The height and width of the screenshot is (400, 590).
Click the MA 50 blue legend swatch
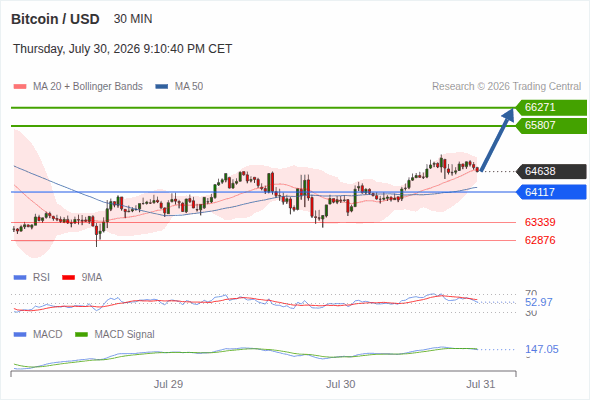[x=162, y=87]
